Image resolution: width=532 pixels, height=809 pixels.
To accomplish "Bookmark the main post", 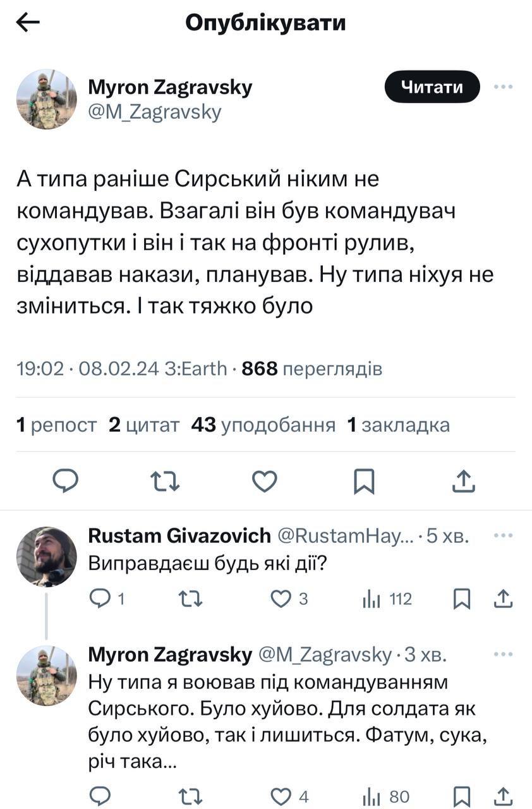I will click(x=364, y=482).
